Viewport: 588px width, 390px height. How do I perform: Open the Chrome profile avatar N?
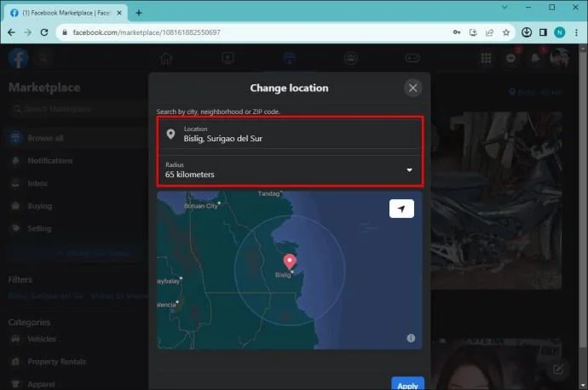(560, 32)
